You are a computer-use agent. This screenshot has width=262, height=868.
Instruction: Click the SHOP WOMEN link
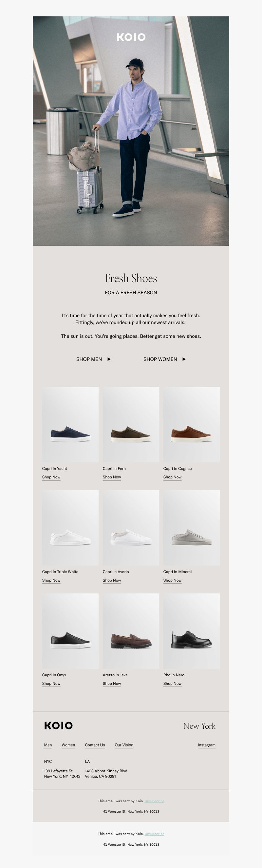pos(160,359)
